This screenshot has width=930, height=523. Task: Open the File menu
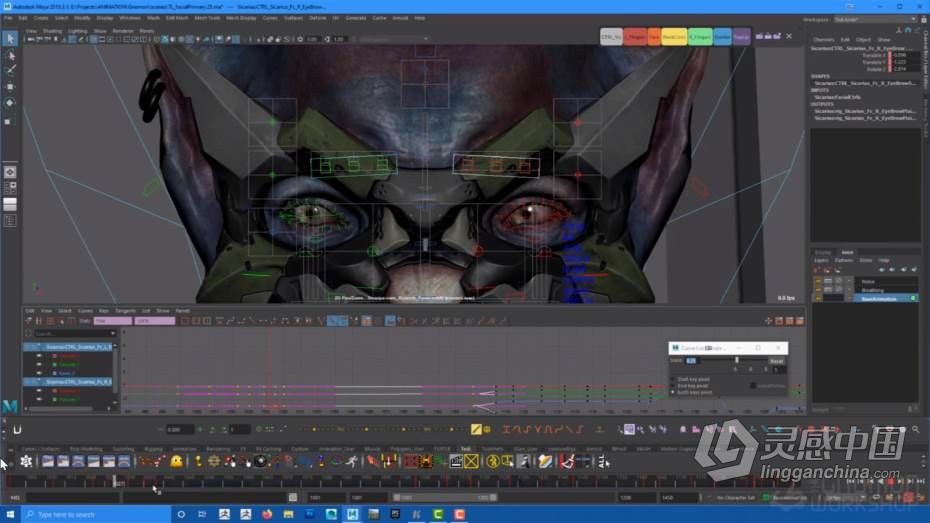8,18
